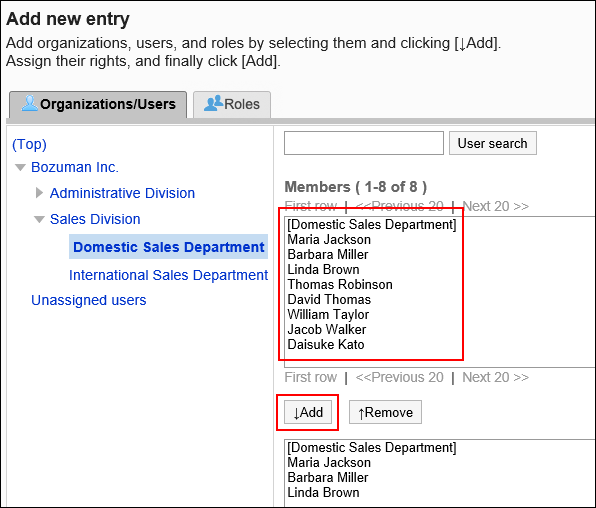Click the ↑Remove button
The height and width of the screenshot is (508, 596).
point(385,412)
